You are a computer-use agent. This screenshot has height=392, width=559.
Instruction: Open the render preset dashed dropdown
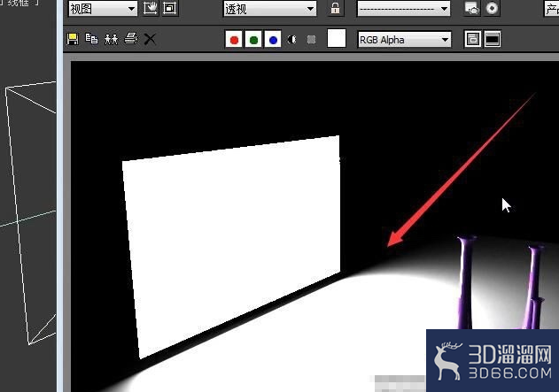tap(404, 9)
